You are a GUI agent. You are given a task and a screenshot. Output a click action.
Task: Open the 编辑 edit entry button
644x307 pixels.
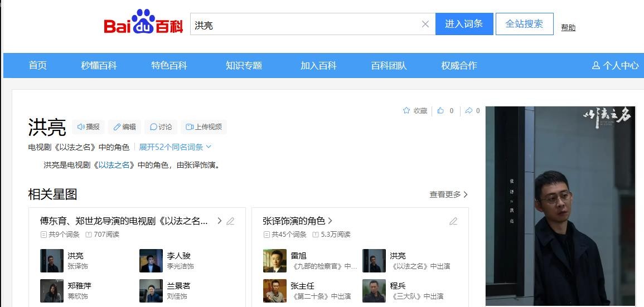[x=124, y=127]
